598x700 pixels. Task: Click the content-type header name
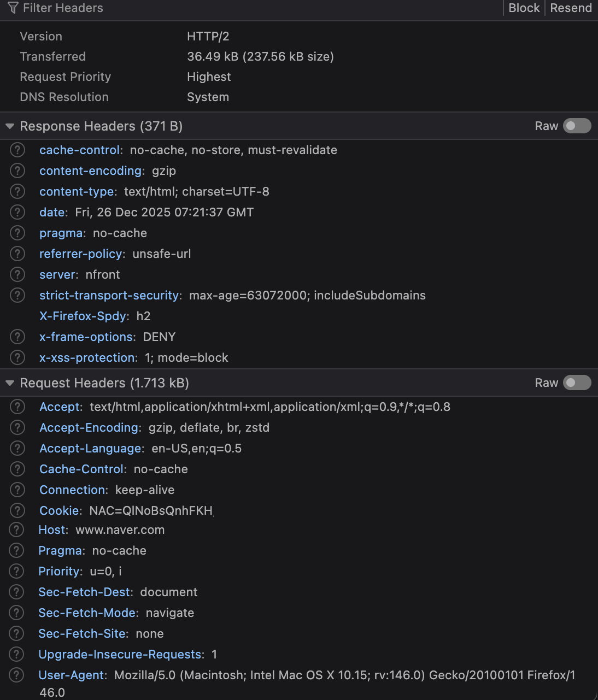pos(77,191)
